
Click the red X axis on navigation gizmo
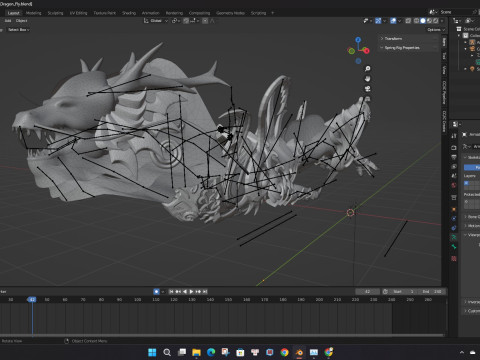[367, 51]
